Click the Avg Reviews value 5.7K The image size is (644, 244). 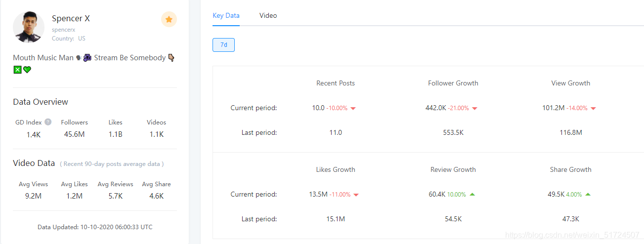(x=115, y=196)
